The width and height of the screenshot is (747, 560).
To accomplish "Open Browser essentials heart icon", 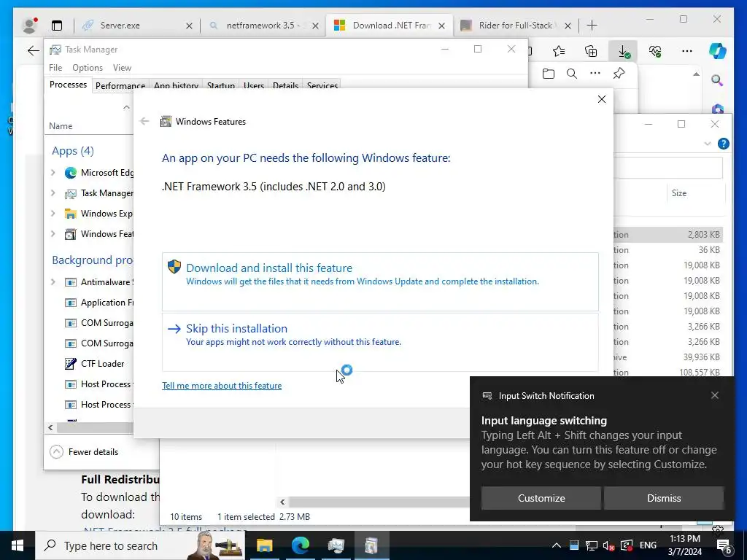I will pyautogui.click(x=655, y=51).
